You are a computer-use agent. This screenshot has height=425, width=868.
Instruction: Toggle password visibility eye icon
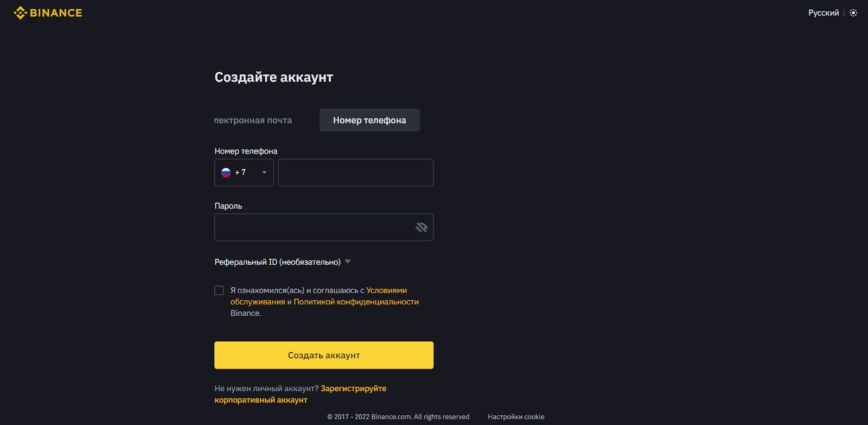point(422,227)
